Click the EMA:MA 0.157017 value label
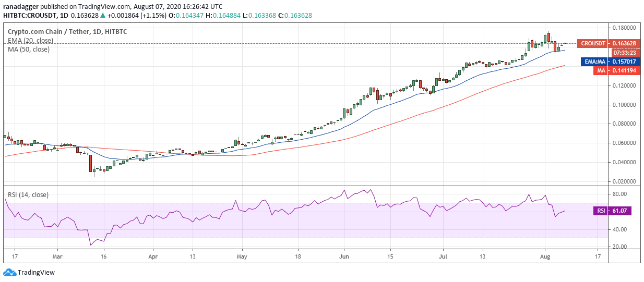The height and width of the screenshot is (282, 644). (x=611, y=62)
